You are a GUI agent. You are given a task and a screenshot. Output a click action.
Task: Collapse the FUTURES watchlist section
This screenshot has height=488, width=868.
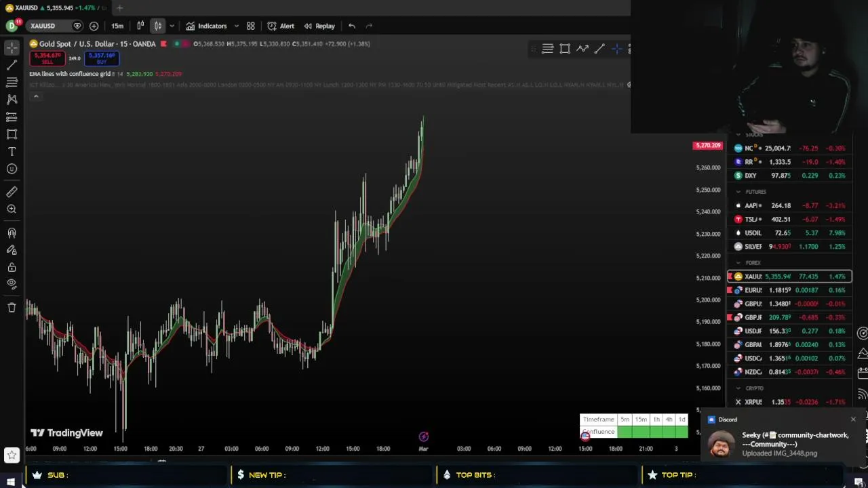coord(738,192)
